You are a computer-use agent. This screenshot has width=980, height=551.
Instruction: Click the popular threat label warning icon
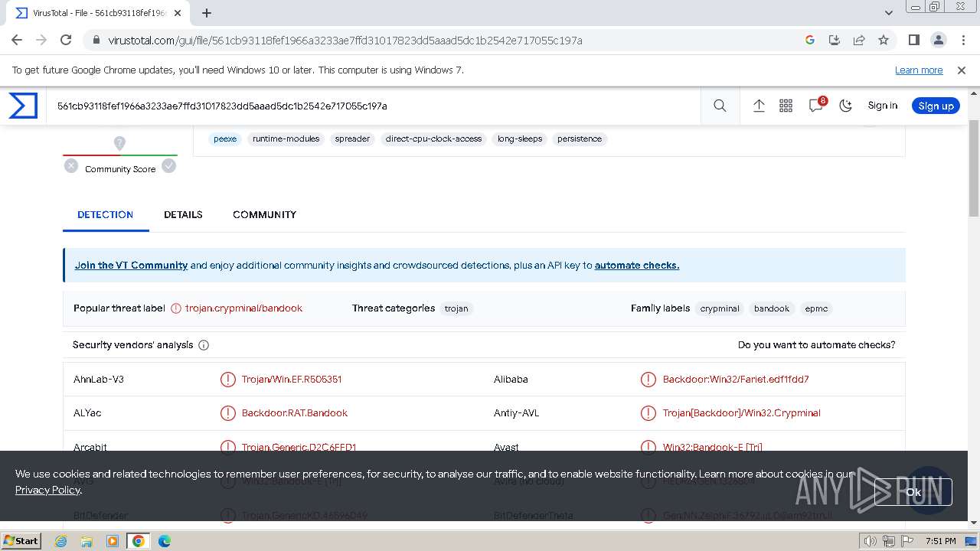[176, 308]
